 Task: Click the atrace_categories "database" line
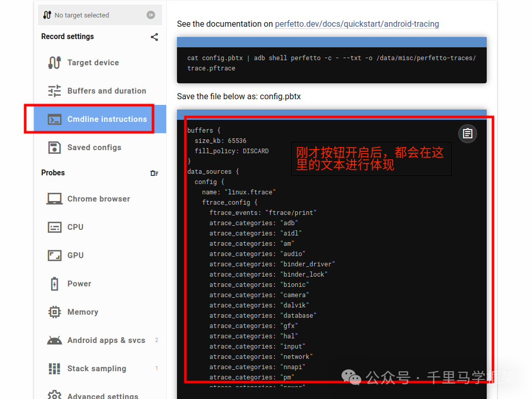click(x=262, y=316)
